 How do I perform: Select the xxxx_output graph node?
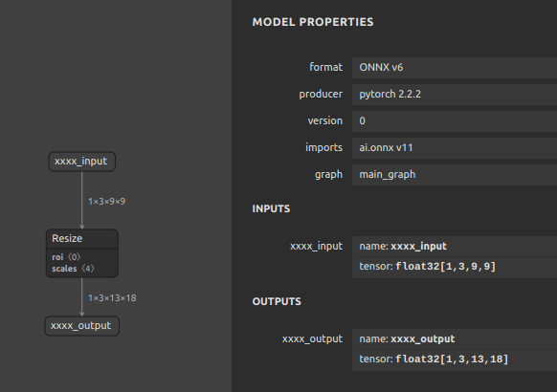pyautogui.click(x=81, y=326)
